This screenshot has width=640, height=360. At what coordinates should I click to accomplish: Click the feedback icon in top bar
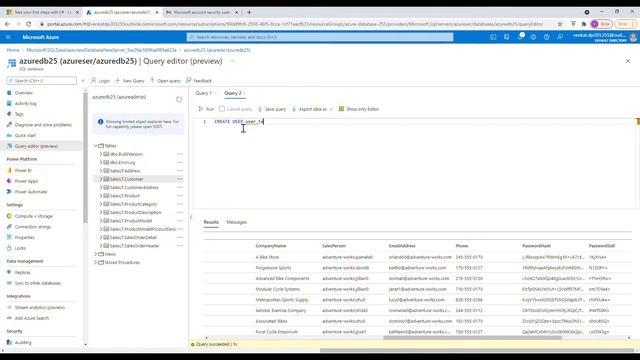click(560, 37)
